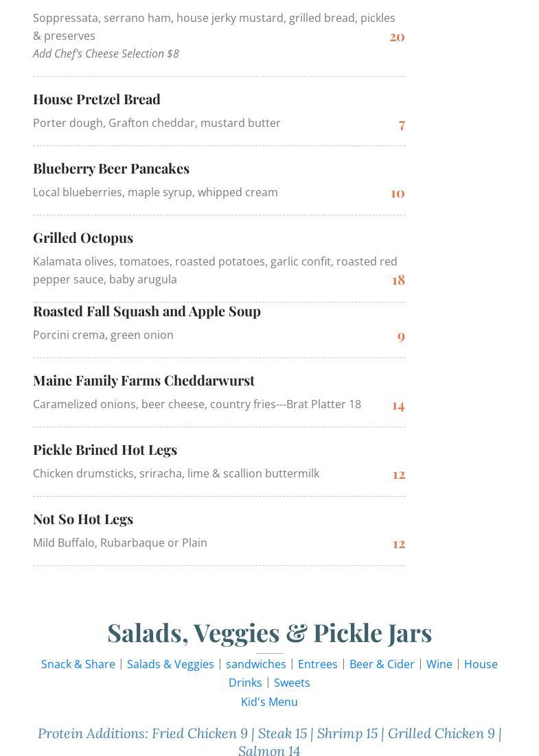Open the Beer & Cider link
The width and height of the screenshot is (539, 756).
coord(382,664)
